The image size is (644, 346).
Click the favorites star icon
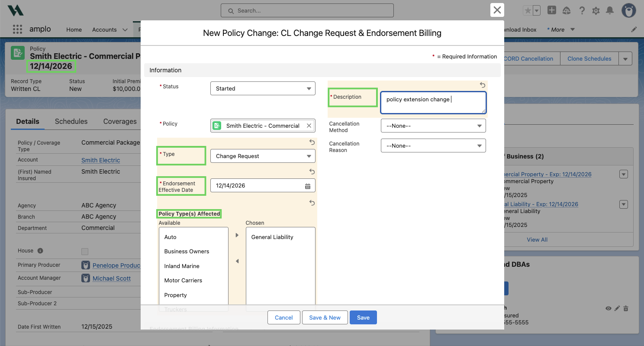click(x=528, y=11)
